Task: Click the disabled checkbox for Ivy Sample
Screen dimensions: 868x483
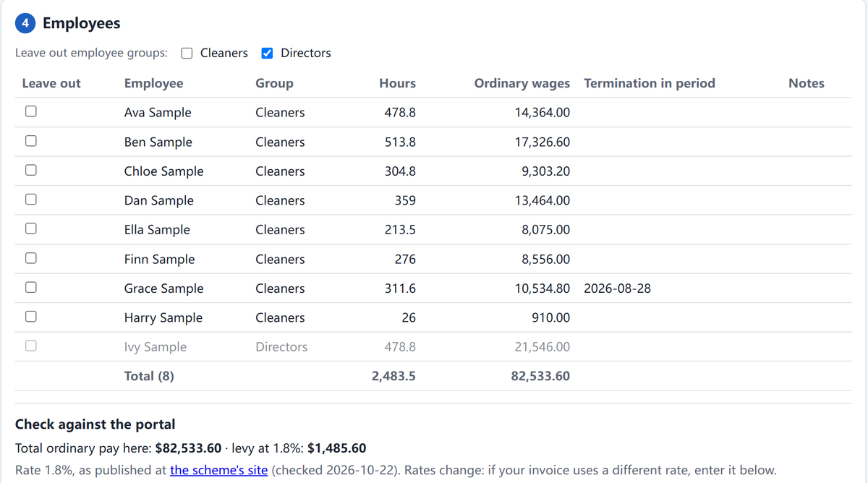Action: [x=30, y=346]
